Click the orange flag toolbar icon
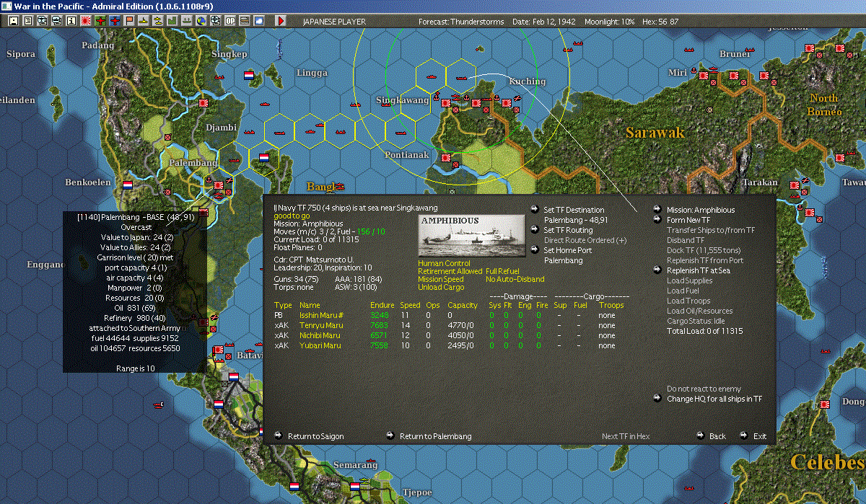Screen dimensions: 866x504 click(x=129, y=21)
